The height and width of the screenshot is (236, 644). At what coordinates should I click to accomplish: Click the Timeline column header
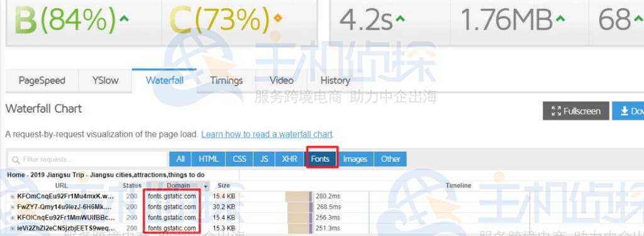[x=458, y=186]
